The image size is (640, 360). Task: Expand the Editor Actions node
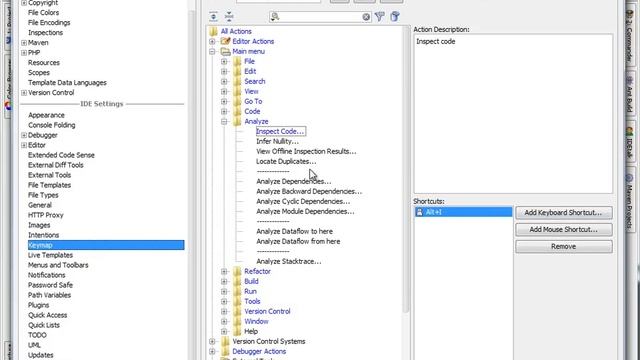212,41
